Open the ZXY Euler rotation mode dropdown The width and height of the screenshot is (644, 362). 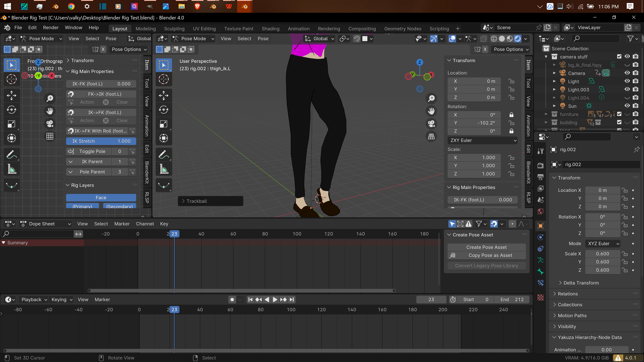point(482,140)
